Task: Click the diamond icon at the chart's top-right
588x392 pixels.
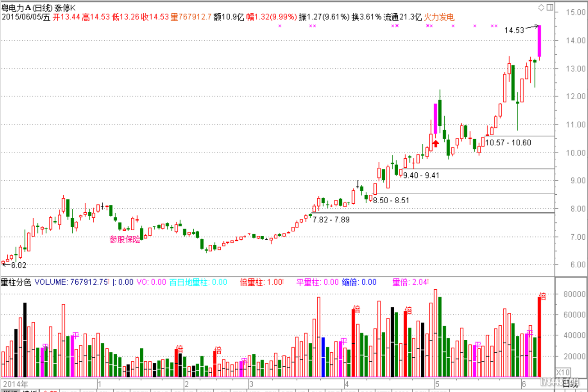Action: pos(541,7)
